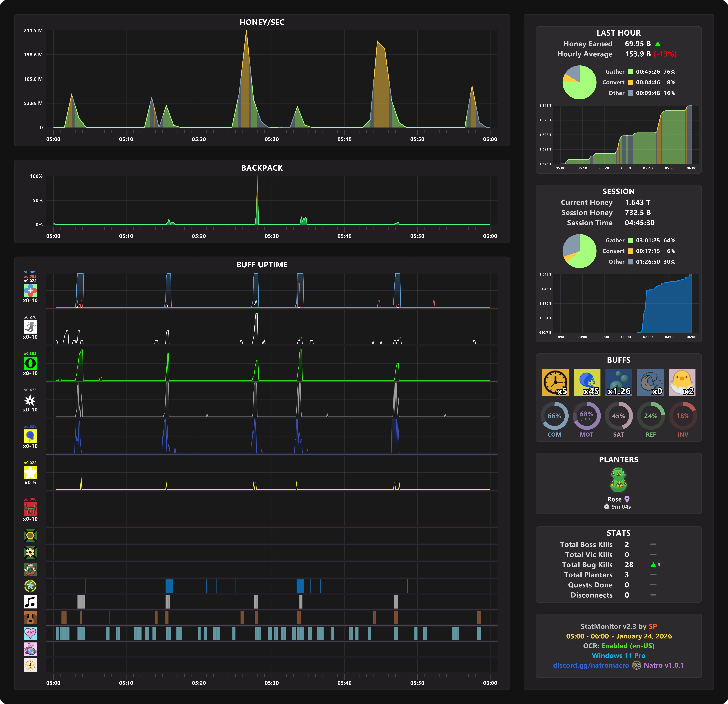Viewport: 728px width, 704px height.
Task: Click the COM 66% circular gauge
Action: pyautogui.click(x=554, y=416)
